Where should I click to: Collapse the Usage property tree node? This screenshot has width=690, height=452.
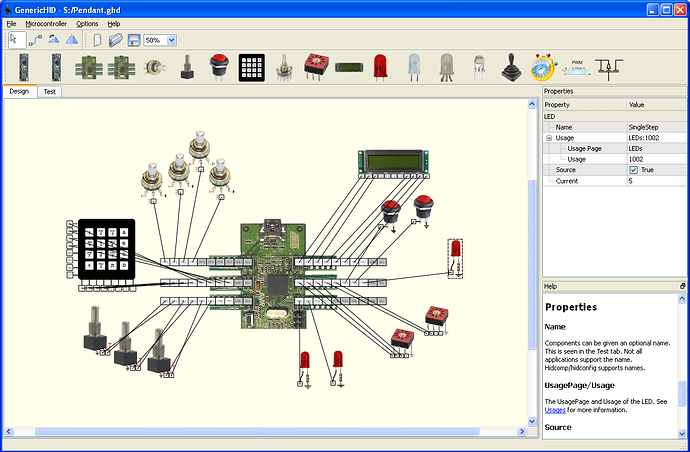[549, 138]
